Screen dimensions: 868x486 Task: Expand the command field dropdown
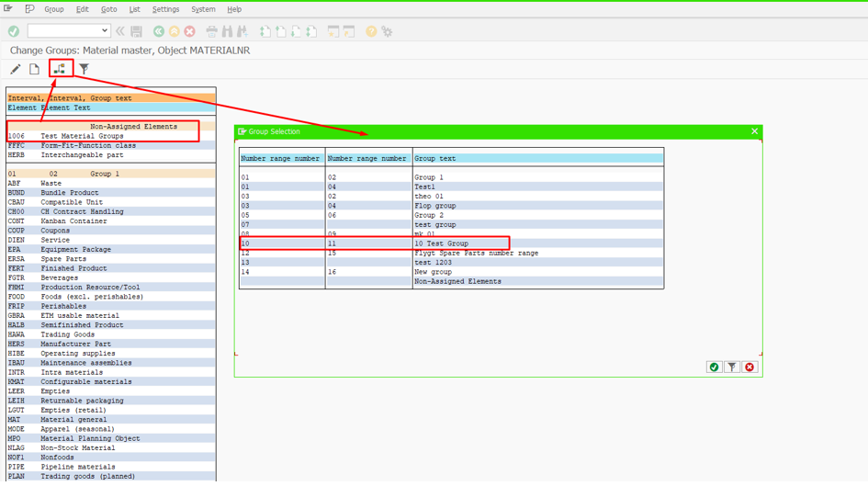(105, 31)
